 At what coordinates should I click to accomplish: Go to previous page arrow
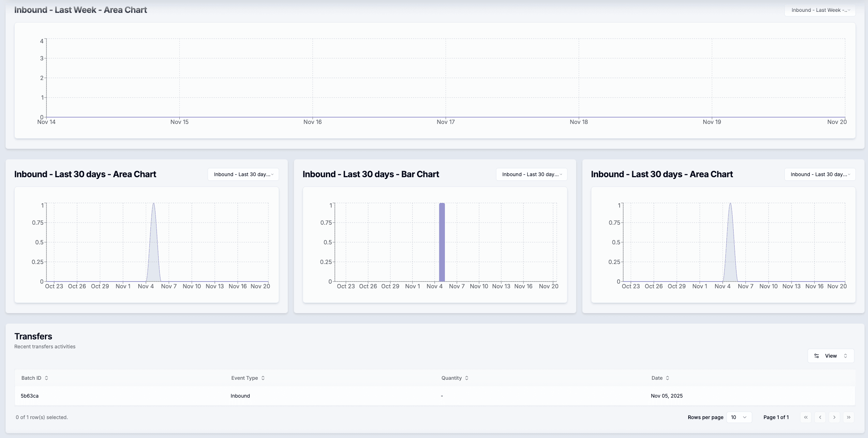pyautogui.click(x=820, y=417)
